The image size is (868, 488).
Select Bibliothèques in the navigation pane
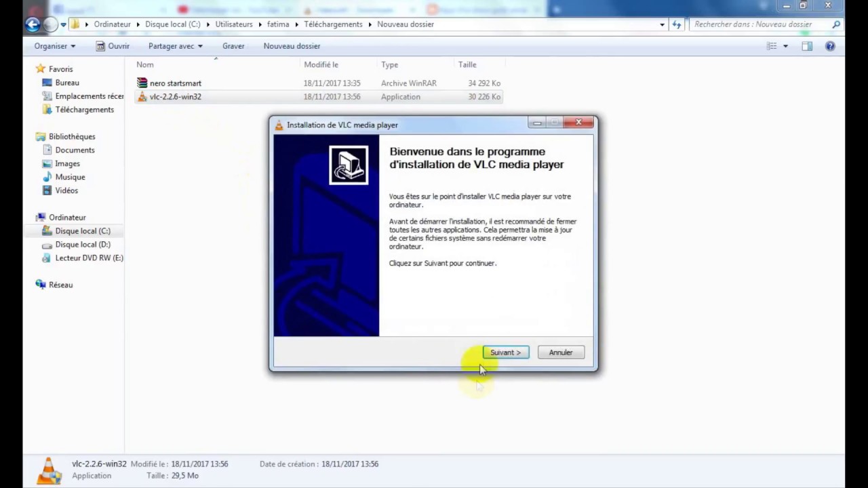(72, 137)
